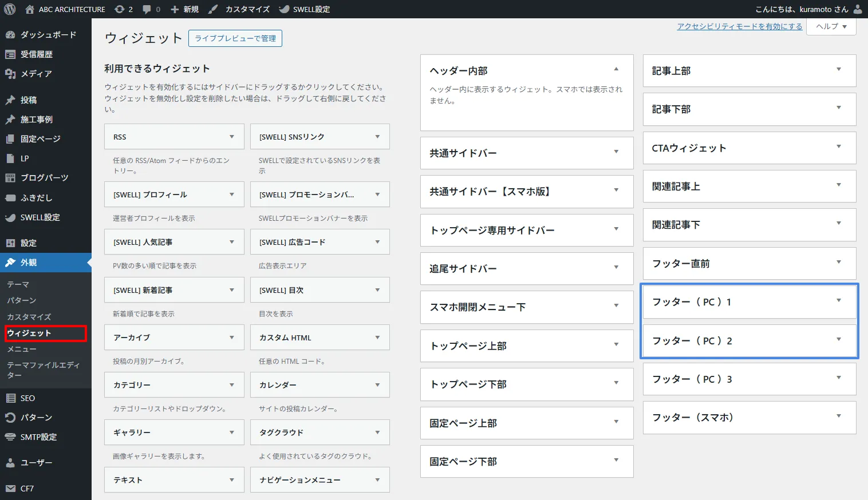Click the ライブプレビューで管理 button
This screenshot has height=500, width=868.
point(235,38)
